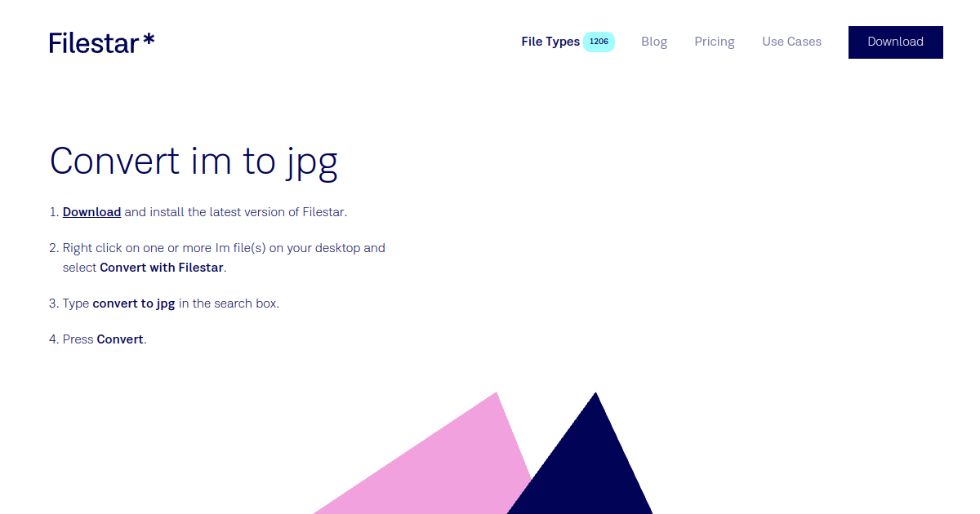Image resolution: width=980 pixels, height=514 pixels.
Task: Navigate to the Blog section
Action: [654, 42]
